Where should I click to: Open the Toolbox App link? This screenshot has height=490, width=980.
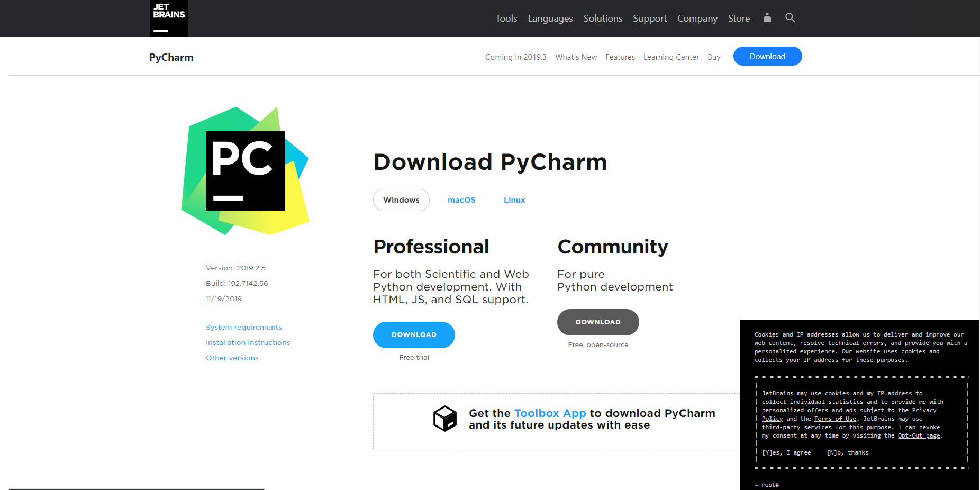tap(550, 413)
